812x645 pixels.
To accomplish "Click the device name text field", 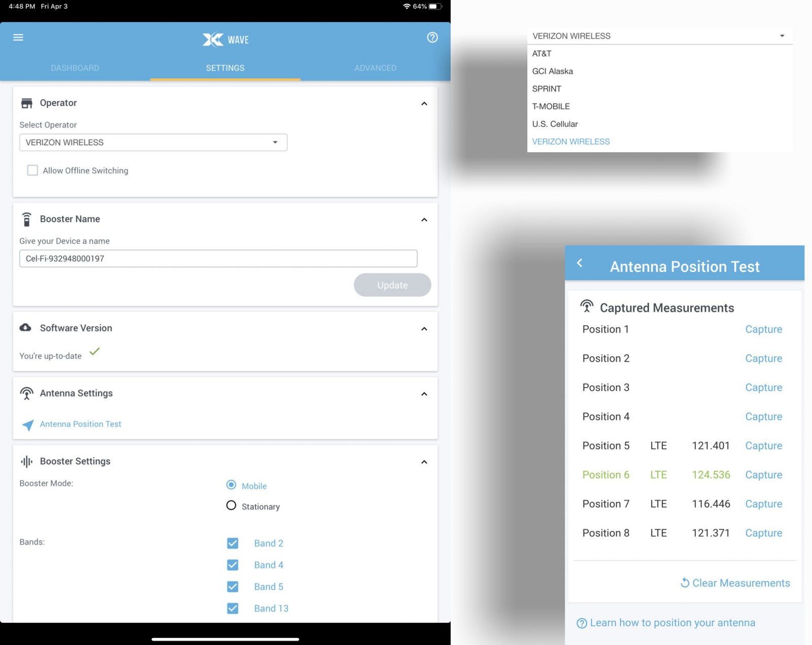I will pyautogui.click(x=218, y=259).
